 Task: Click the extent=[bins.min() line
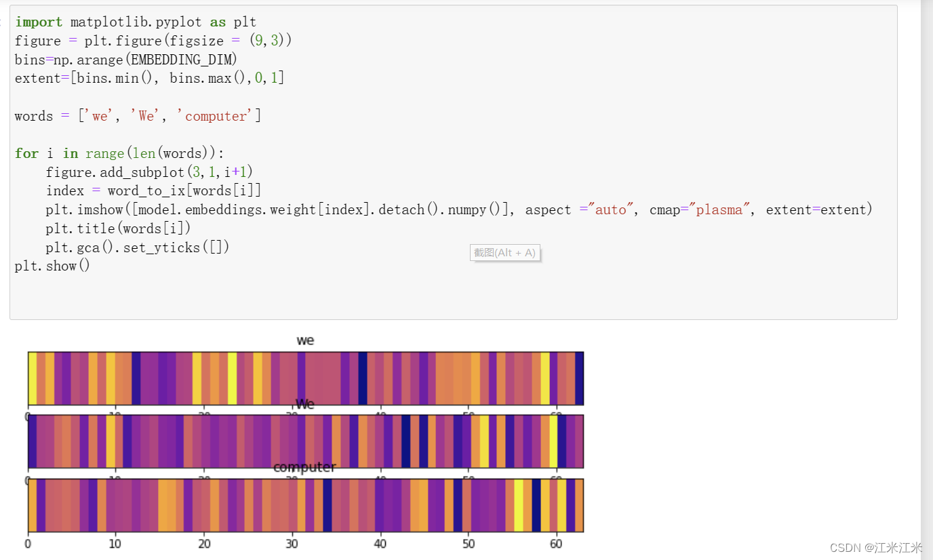coord(150,78)
